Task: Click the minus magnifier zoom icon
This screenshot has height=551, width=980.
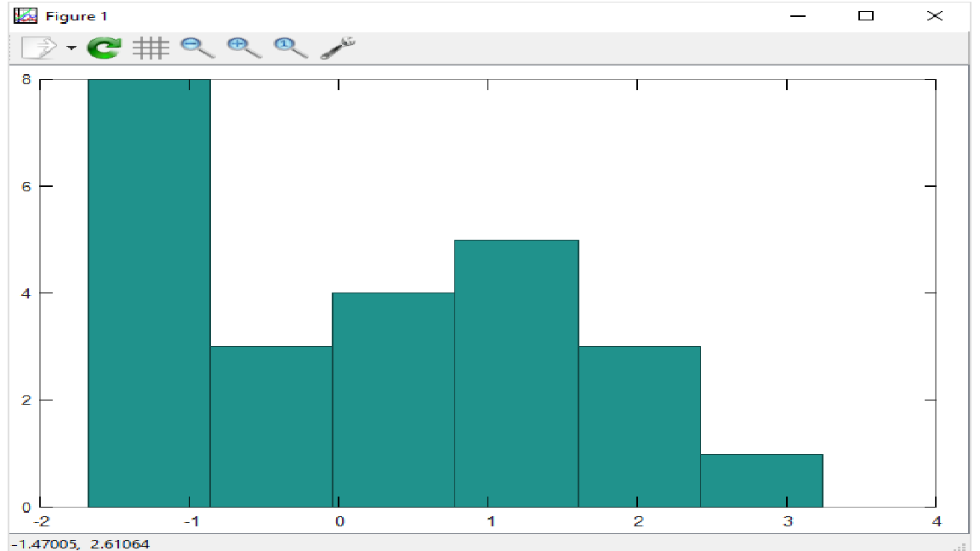Action: [197, 48]
